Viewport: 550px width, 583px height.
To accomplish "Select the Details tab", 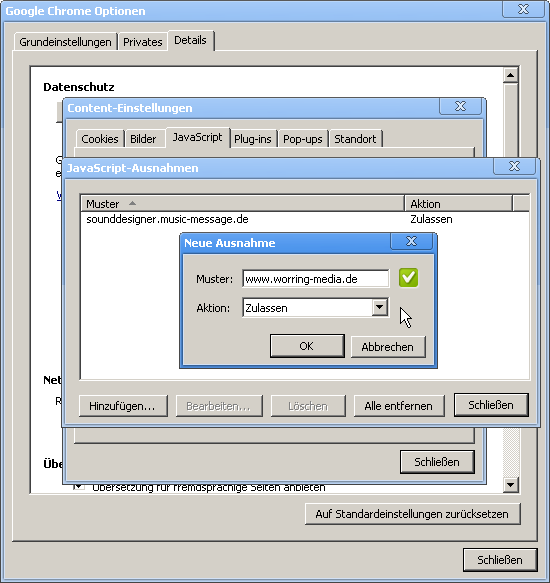I will 190,40.
